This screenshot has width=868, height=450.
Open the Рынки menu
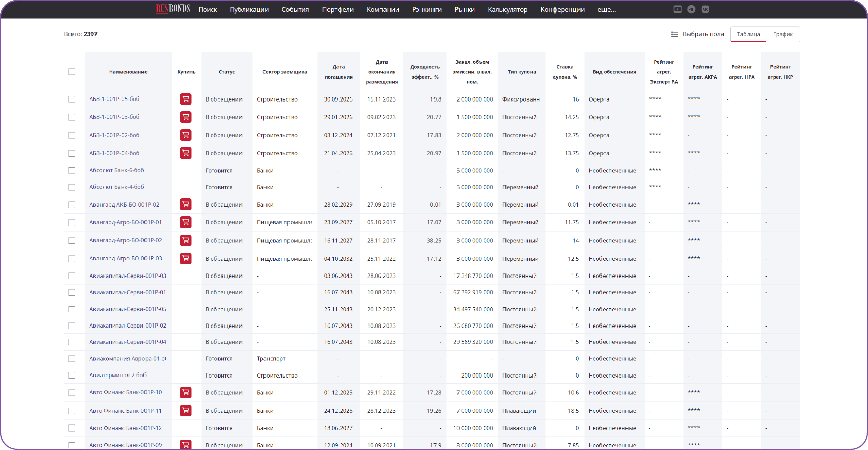tap(465, 9)
